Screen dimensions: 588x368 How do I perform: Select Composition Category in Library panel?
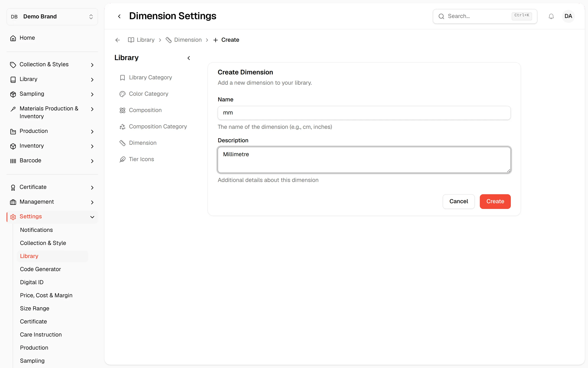153,127
